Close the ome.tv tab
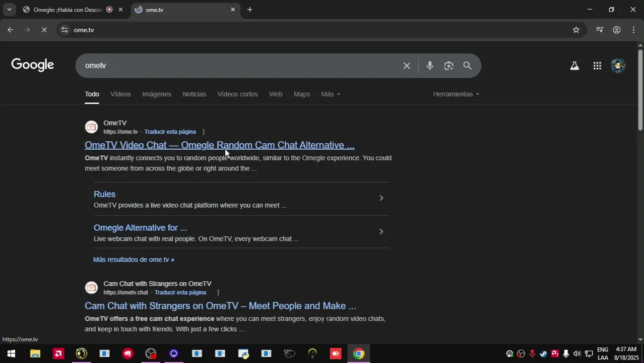 233,10
